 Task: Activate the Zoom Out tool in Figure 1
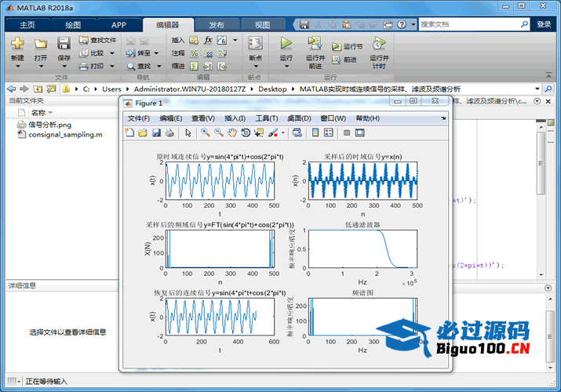pos(219,133)
